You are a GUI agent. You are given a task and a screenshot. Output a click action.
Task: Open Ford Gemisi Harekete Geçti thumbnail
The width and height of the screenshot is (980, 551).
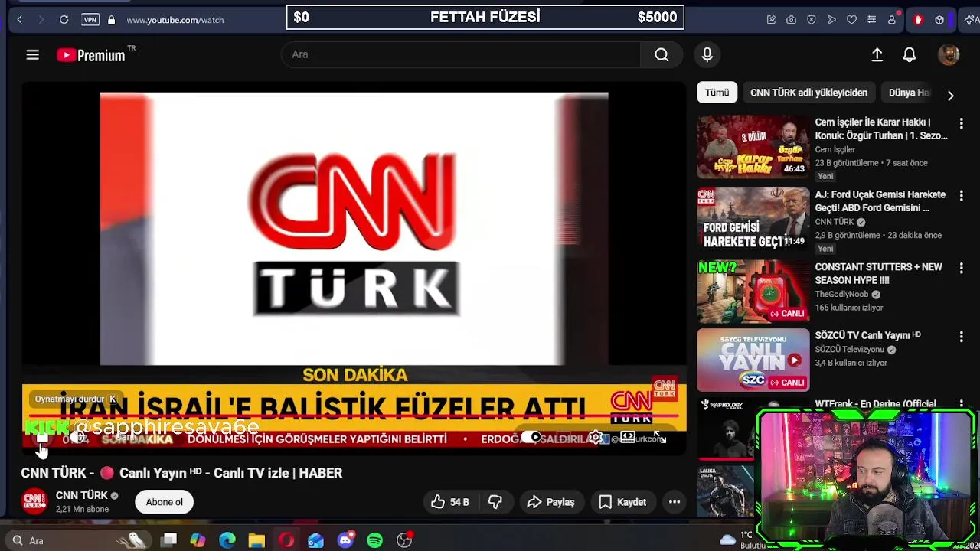tap(753, 220)
